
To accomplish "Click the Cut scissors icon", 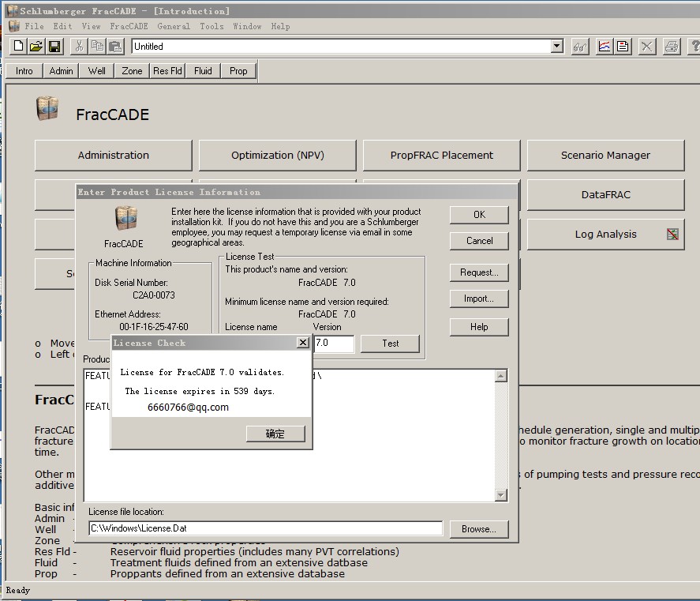I will (79, 47).
